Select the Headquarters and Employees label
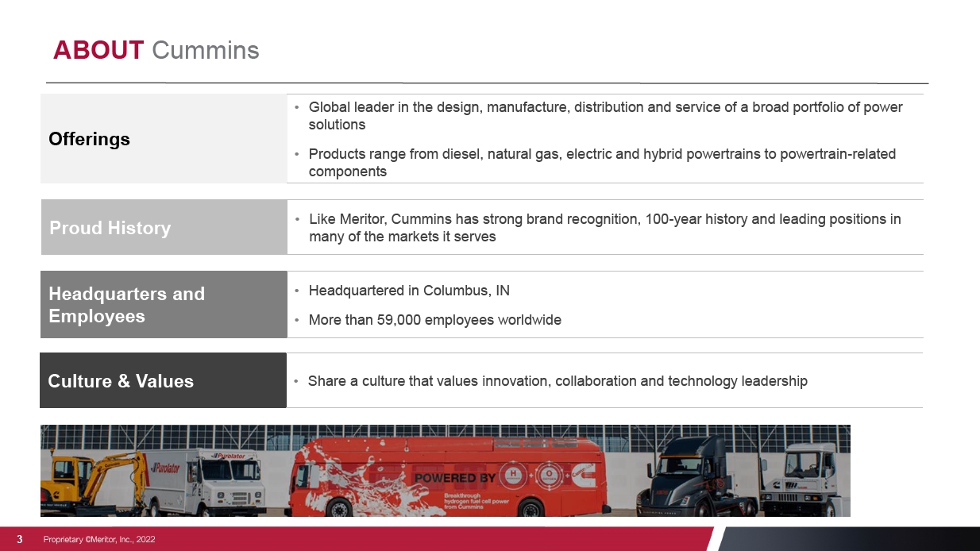Screen dimensions: 980x551 click(127, 305)
